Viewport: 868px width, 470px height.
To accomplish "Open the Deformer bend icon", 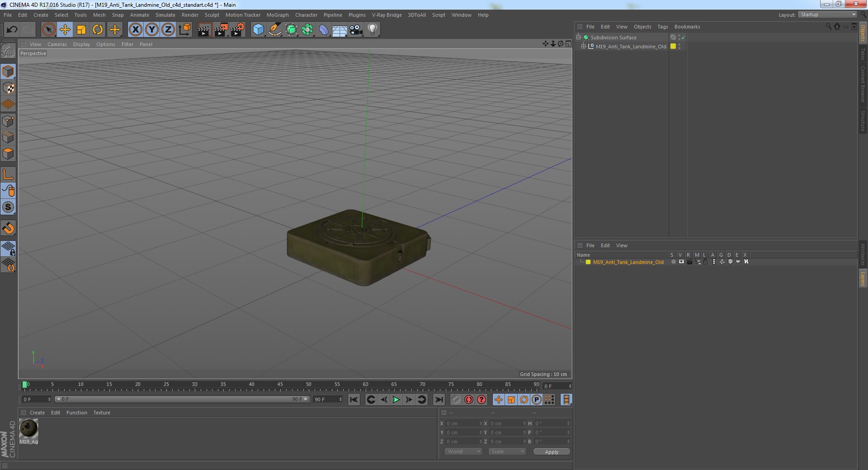I will coord(324,30).
